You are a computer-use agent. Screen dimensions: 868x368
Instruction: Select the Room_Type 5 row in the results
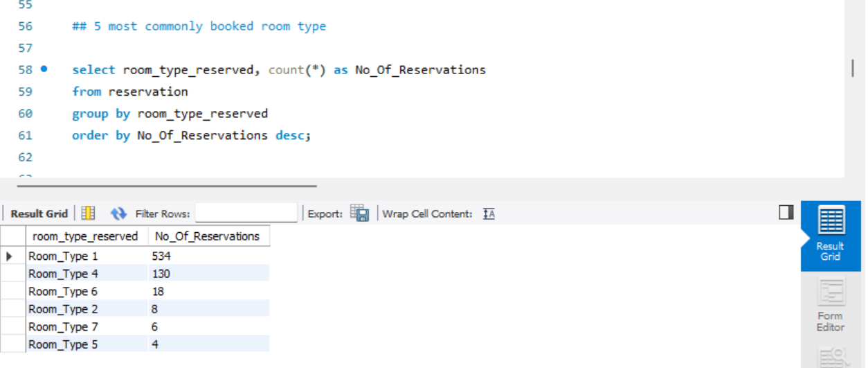click(64, 344)
